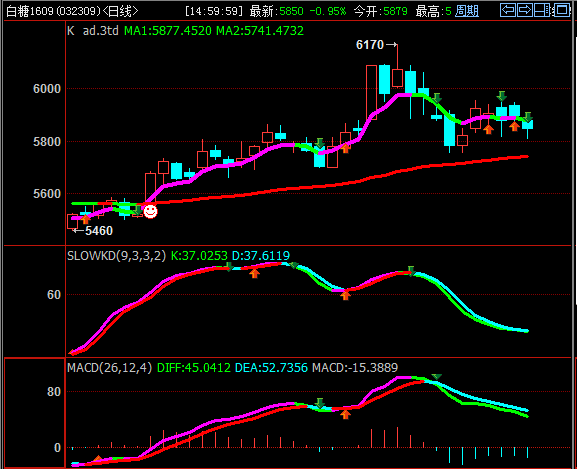
Task: Select the SLOWKD(9,3,3,2) indicator title
Action: click(117, 255)
